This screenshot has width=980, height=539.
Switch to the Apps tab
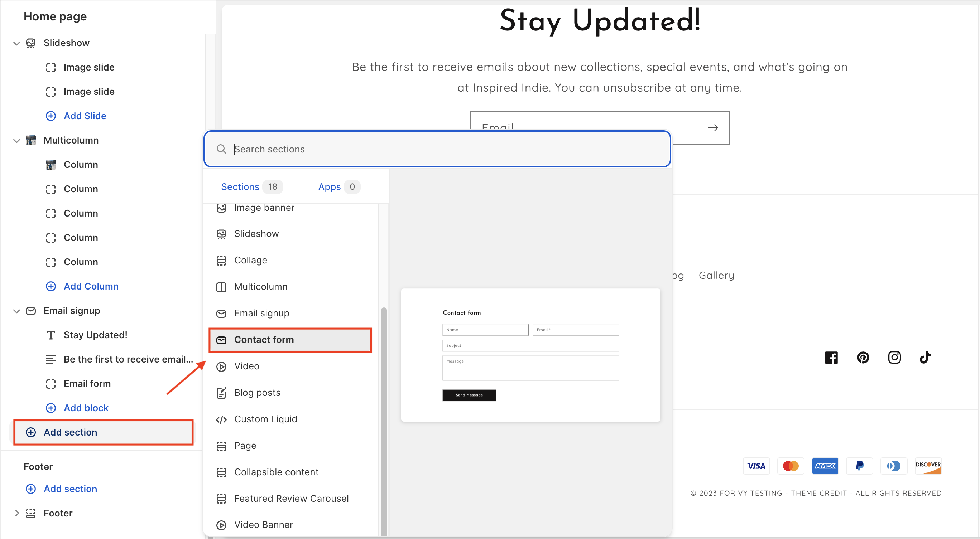pos(330,186)
